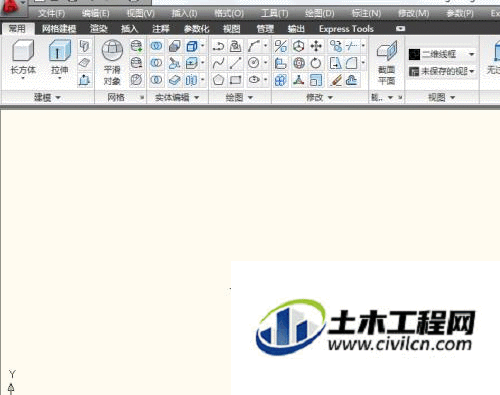Click the Polysolid icon in 建模 panel
Screen dimensions: 500x395
point(85,46)
